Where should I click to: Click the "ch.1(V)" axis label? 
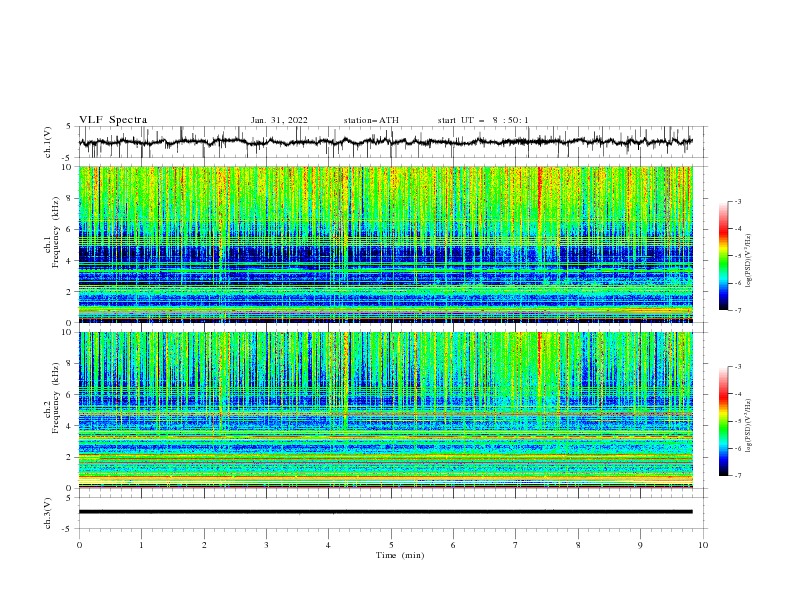48,142
